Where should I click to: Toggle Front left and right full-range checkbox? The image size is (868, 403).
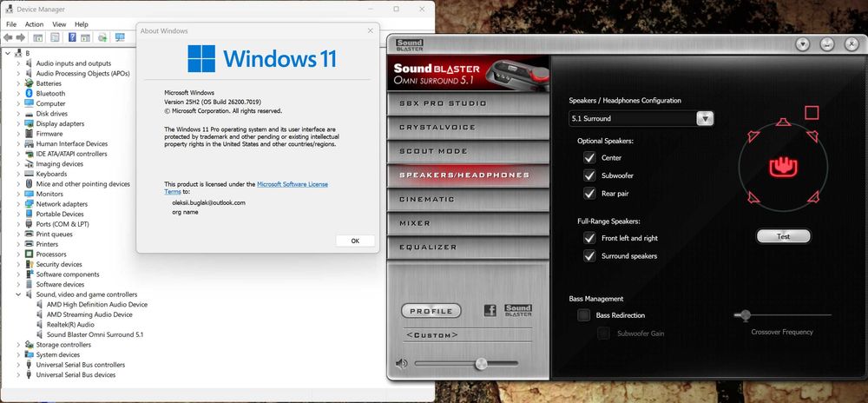point(589,238)
